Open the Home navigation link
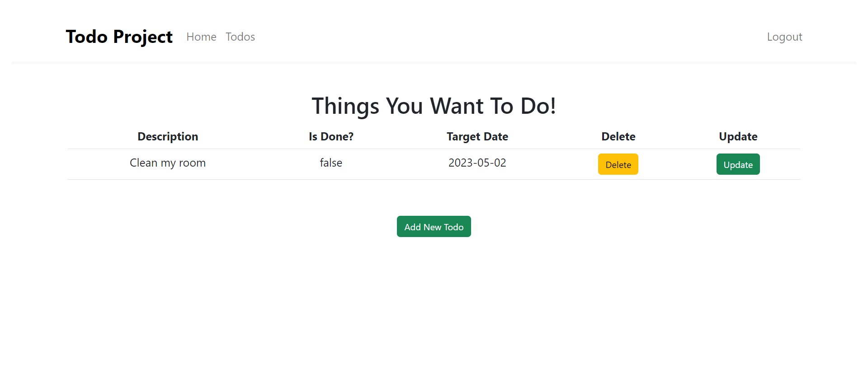 (x=201, y=37)
